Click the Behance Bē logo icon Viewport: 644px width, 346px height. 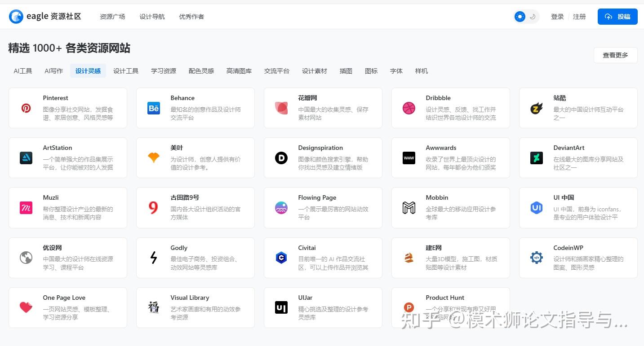point(154,108)
